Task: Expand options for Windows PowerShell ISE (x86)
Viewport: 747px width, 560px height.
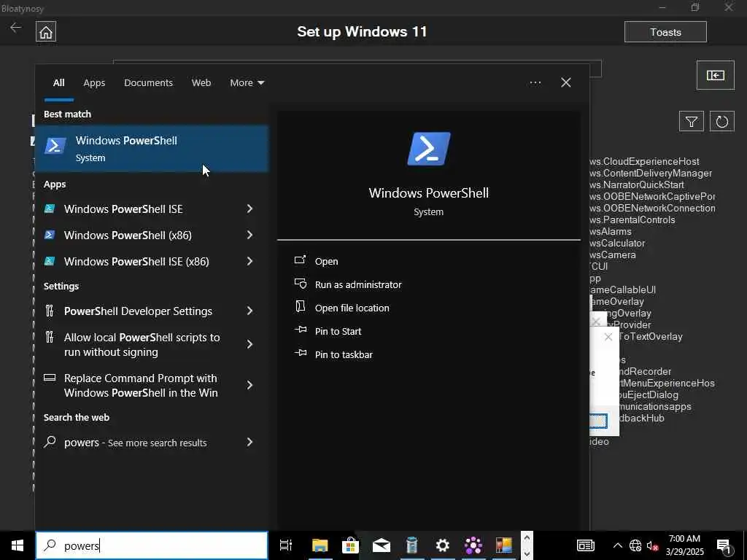Action: pos(249,262)
